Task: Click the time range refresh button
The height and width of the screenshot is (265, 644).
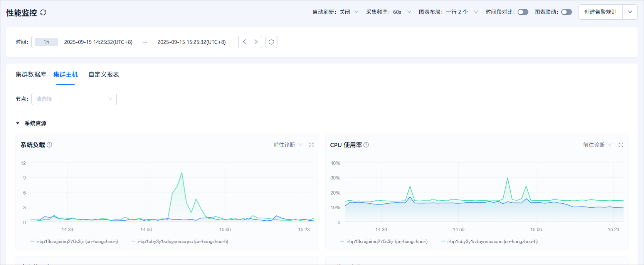Action: tap(271, 42)
